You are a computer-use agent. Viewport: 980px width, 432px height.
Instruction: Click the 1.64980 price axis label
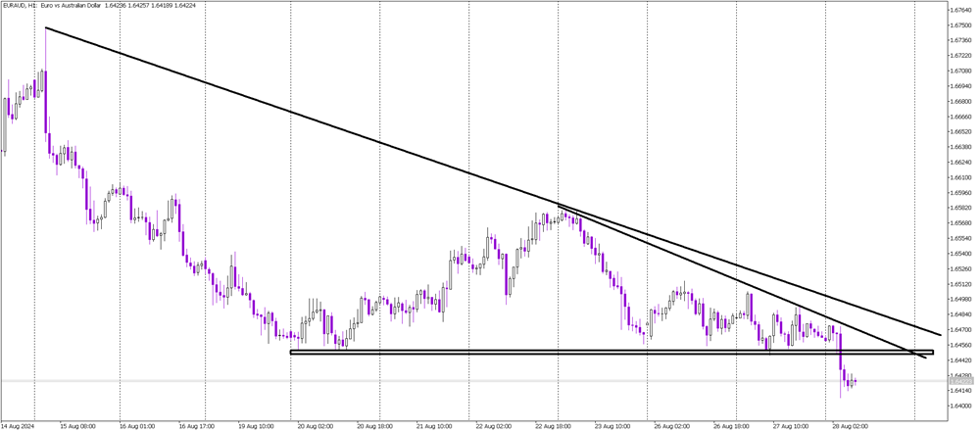tap(960, 299)
